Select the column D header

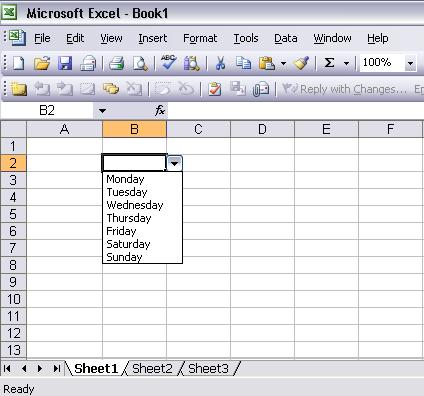(262, 129)
